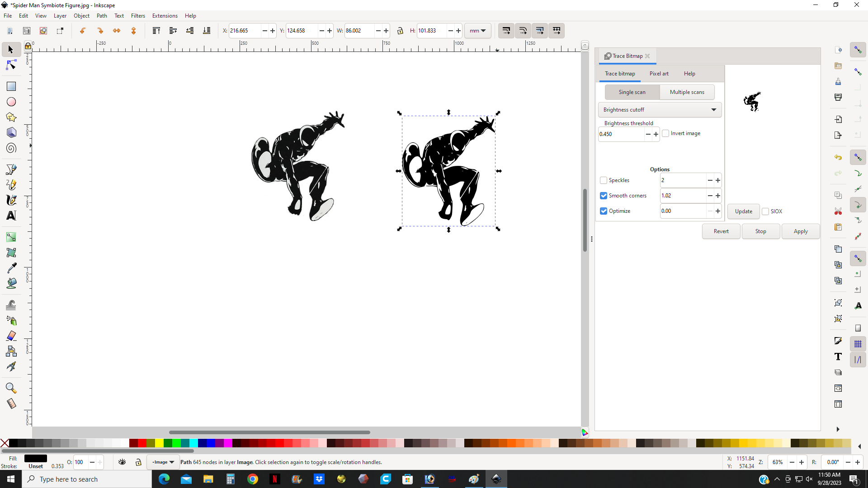Enable the Speckles checkbox
The width and height of the screenshot is (868, 488).
[x=604, y=180]
